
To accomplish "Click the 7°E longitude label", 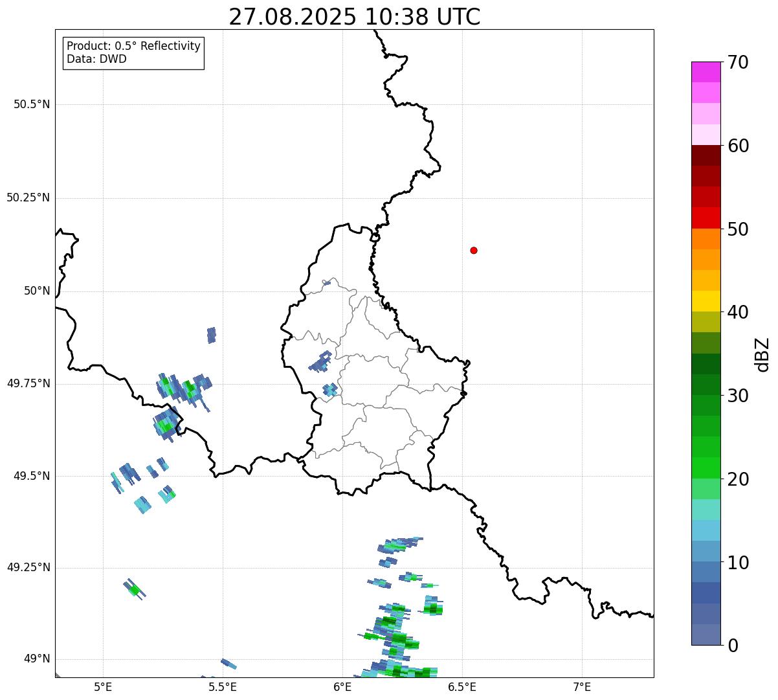I will point(582,686).
